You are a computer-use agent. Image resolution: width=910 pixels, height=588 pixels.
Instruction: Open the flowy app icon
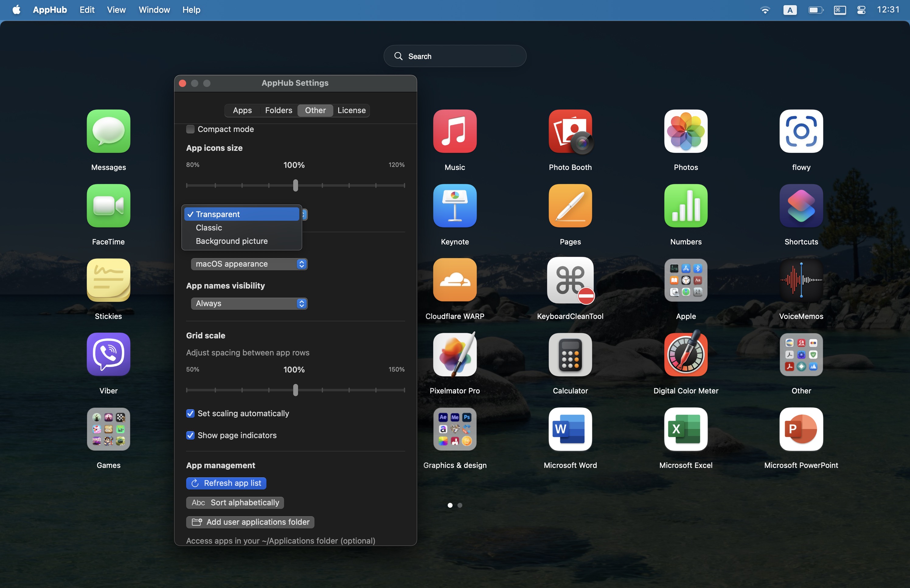(x=801, y=131)
